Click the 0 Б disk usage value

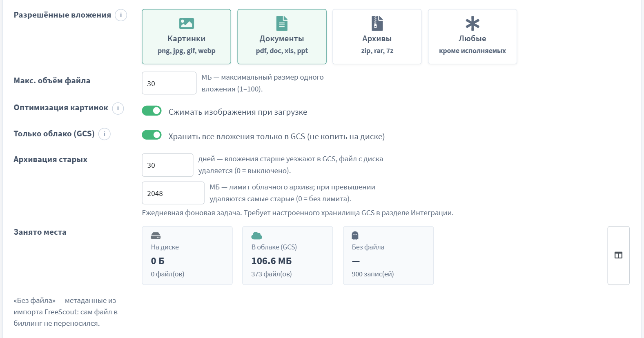[158, 261]
